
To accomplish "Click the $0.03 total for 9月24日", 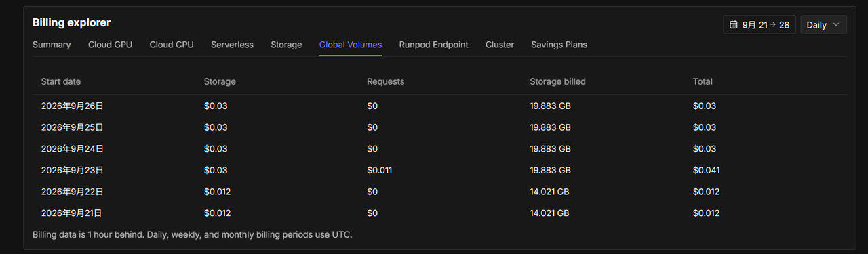I will click(705, 148).
